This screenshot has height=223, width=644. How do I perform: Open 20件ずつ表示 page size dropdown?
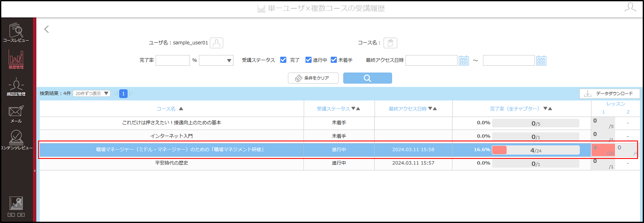pyautogui.click(x=92, y=93)
